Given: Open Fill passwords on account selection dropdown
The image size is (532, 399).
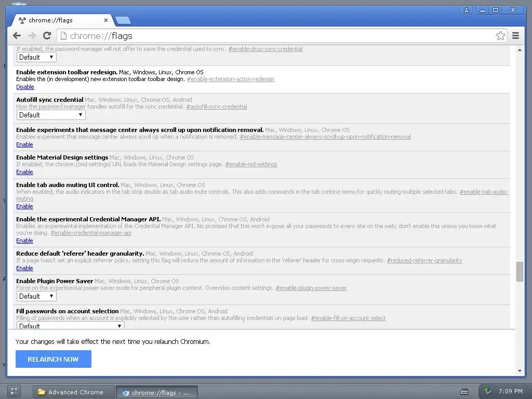Looking at the screenshot, I should coord(70,325).
